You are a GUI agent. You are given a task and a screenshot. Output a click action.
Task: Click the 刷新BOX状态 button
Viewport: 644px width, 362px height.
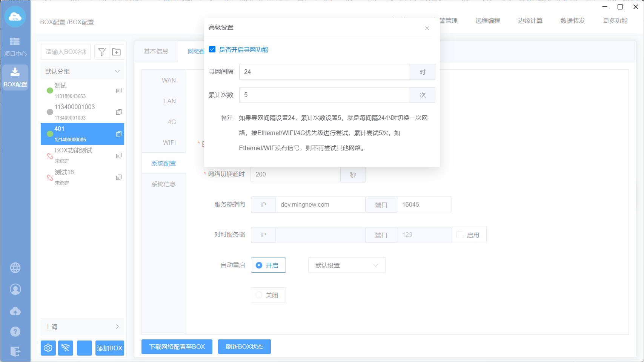[244, 347]
